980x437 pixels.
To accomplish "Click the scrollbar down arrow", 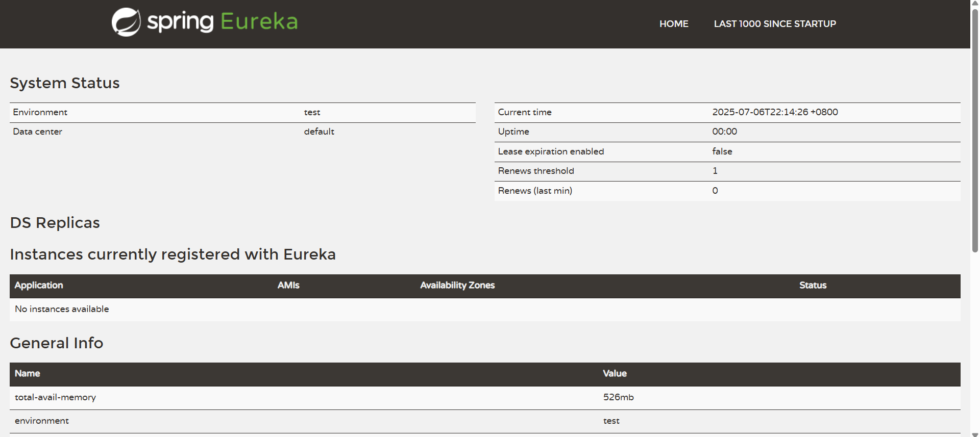I will [975, 434].
